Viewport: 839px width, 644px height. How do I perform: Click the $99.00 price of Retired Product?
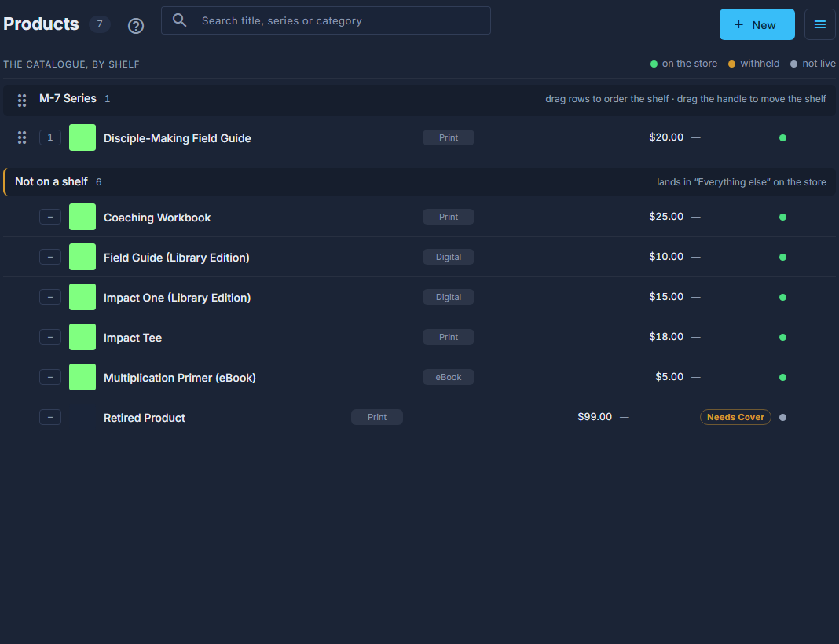tap(595, 417)
